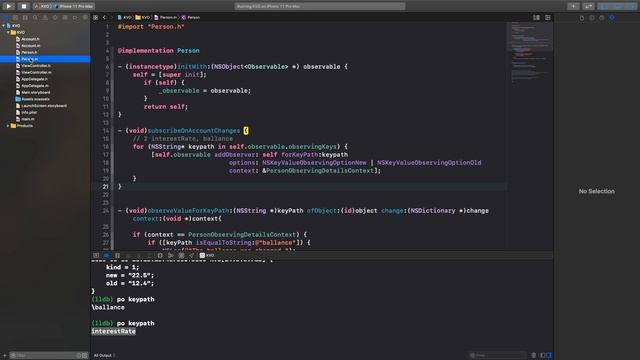Toggle breakpoints activation in debug bar
The image size is (640, 360).
click(x=107, y=256)
